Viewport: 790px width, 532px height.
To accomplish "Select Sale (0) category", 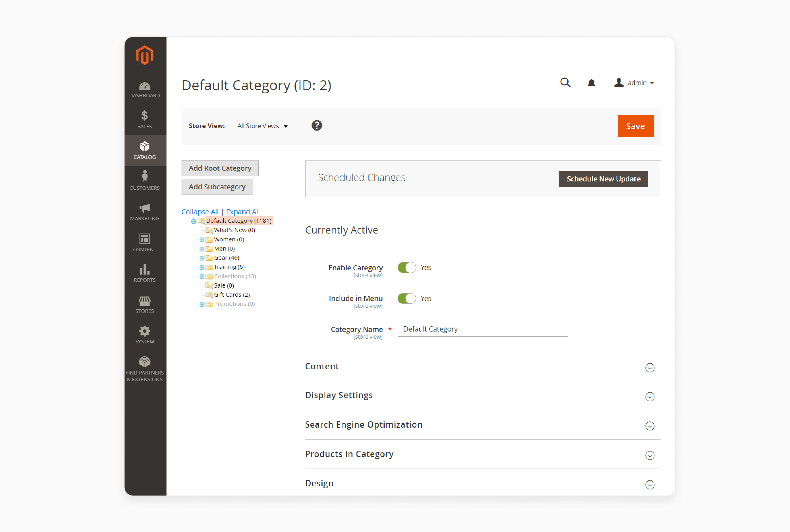I will click(x=224, y=285).
